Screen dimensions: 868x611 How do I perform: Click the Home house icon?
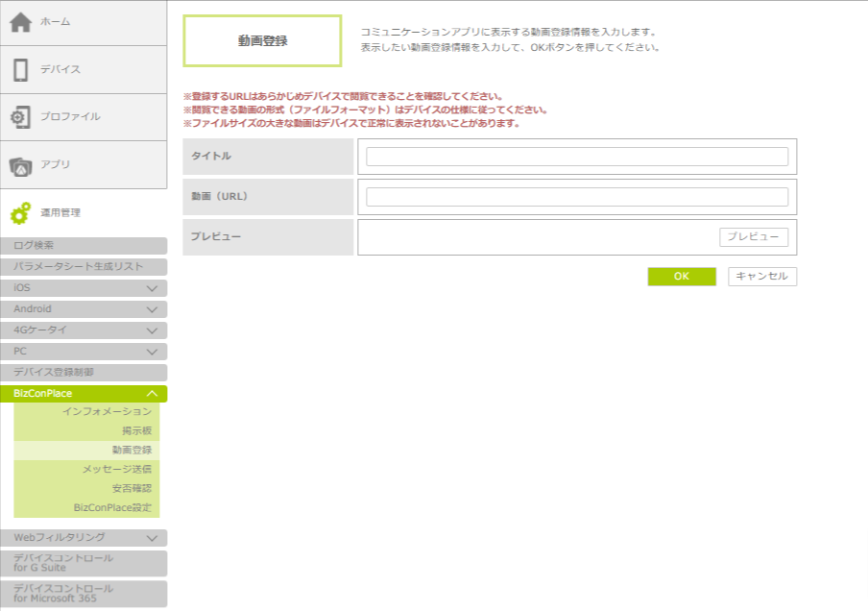tap(21, 22)
